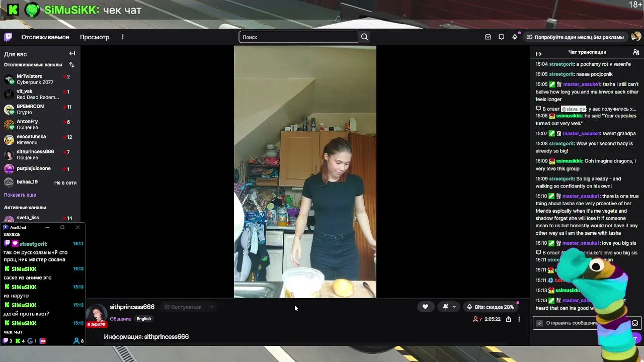The height and width of the screenshot is (362, 644).
Task: Click the Twitch viewer count in AxelChat
Action: click(x=8, y=341)
